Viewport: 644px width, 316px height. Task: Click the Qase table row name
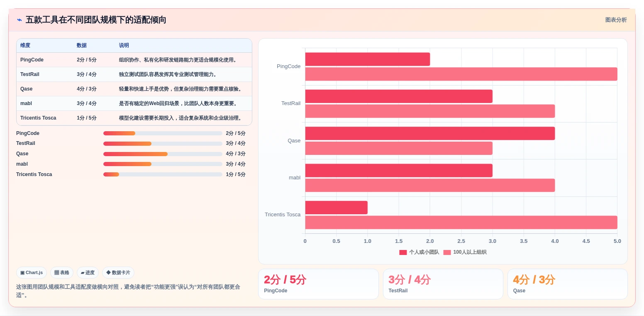26,89
